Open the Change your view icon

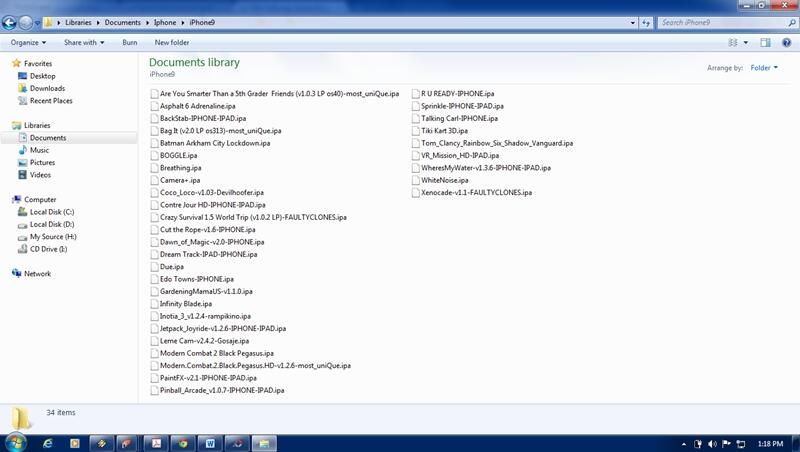coord(733,42)
